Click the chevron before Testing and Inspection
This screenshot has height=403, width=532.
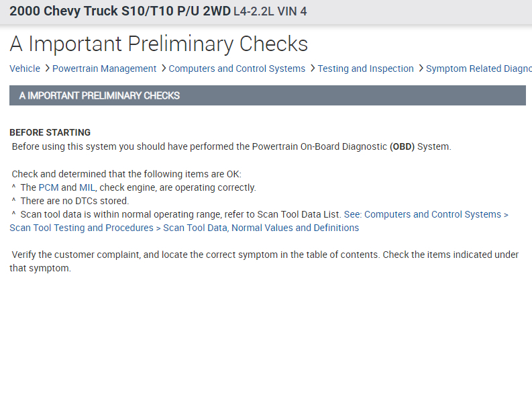pos(312,69)
